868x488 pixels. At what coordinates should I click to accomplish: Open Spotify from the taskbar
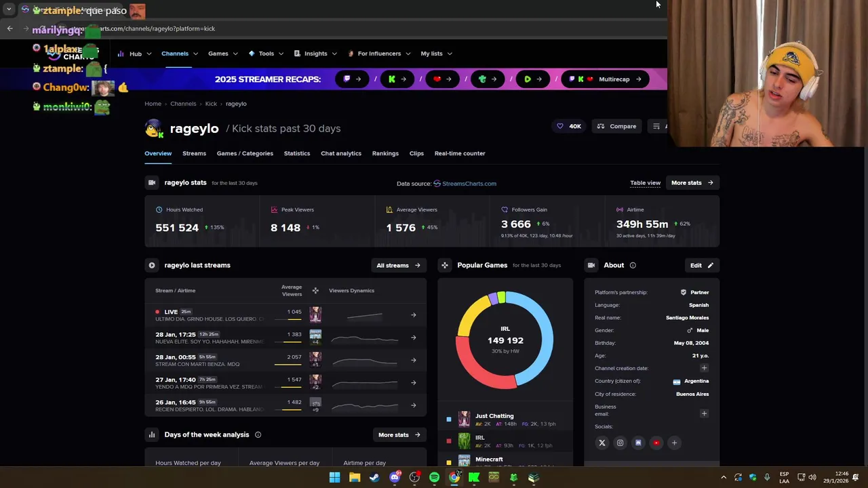click(x=434, y=477)
